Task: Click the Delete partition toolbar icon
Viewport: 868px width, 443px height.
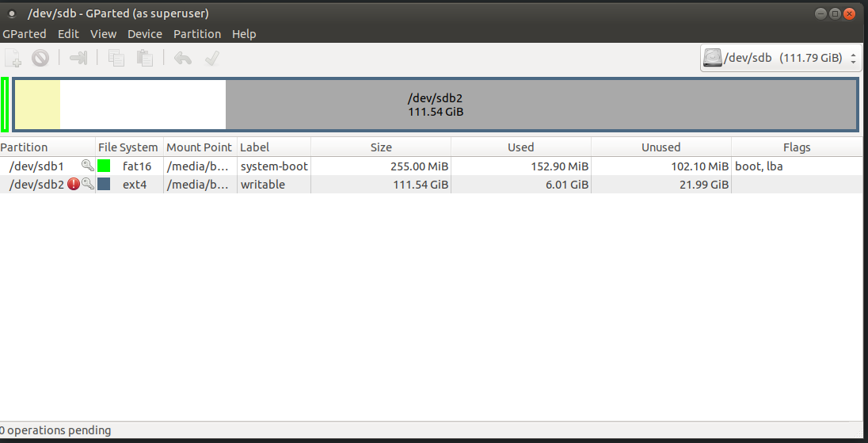Action: [40, 58]
